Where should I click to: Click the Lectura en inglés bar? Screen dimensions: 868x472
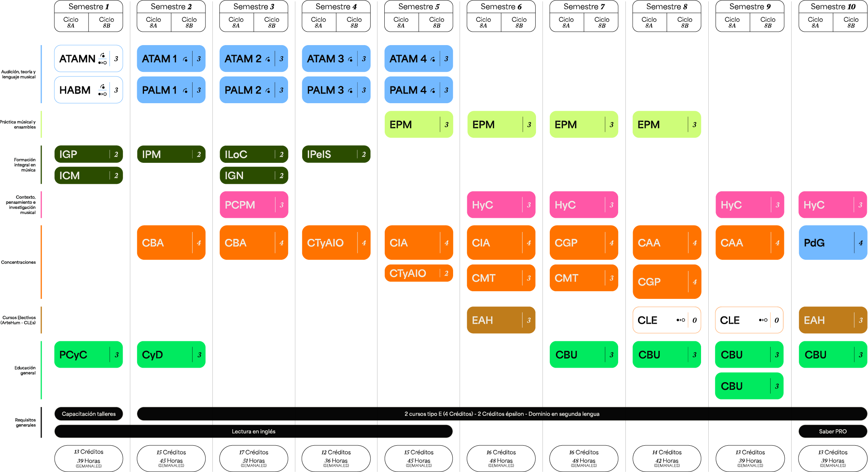click(254, 431)
